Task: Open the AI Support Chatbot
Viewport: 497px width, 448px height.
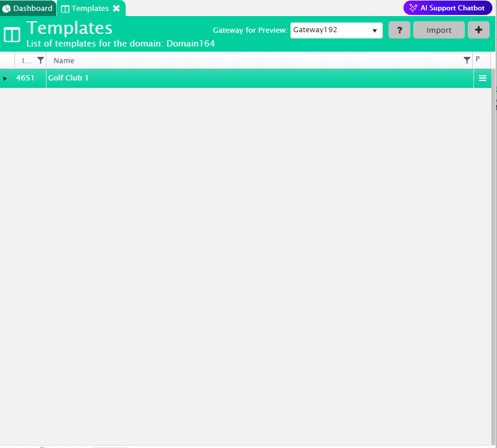Action: click(448, 8)
